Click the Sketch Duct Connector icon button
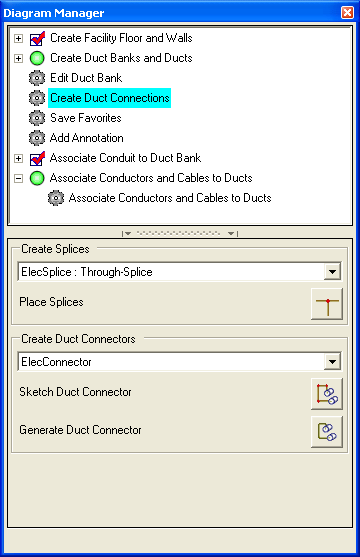The height and width of the screenshot is (557, 360). click(x=327, y=394)
